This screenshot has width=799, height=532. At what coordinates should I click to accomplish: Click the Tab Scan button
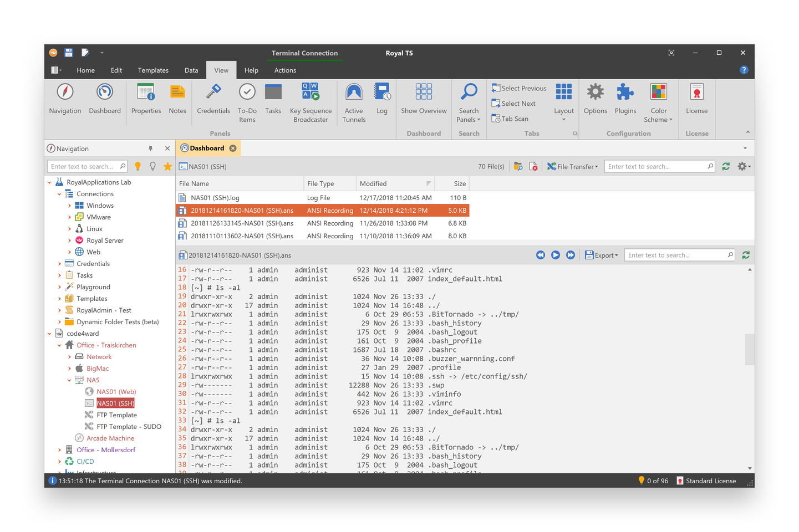pyautogui.click(x=510, y=118)
